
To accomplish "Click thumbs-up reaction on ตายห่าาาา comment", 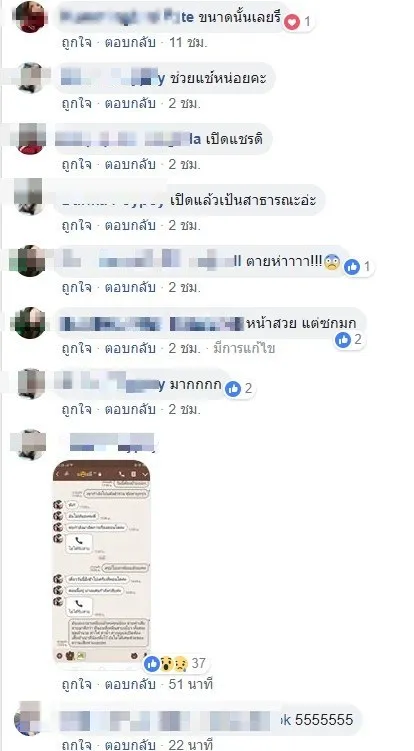I will 352,267.
